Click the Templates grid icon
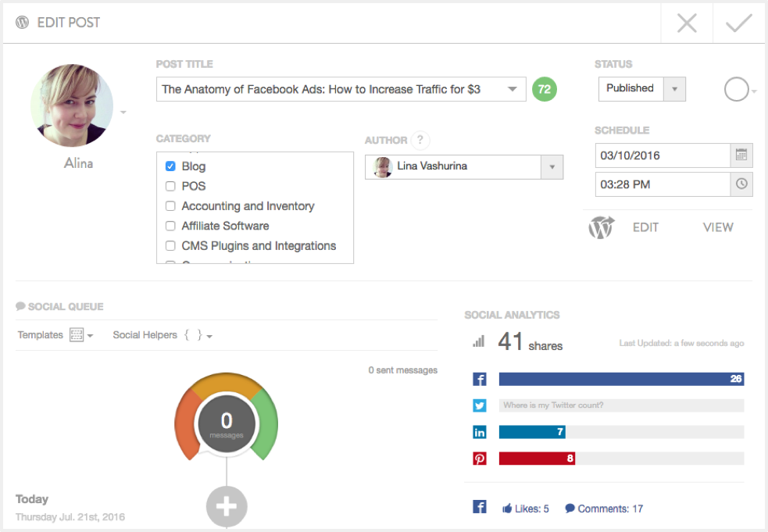768x532 pixels. pyautogui.click(x=77, y=334)
